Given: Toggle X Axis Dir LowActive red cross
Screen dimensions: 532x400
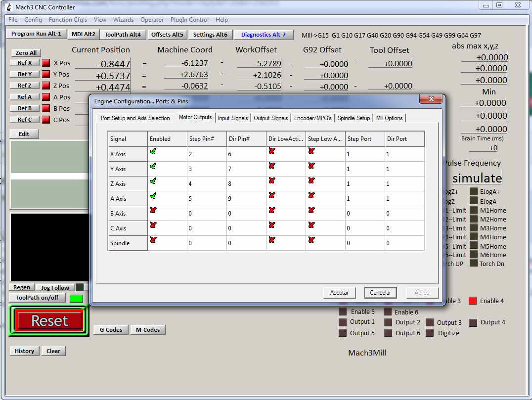Looking at the screenshot, I should (272, 151).
